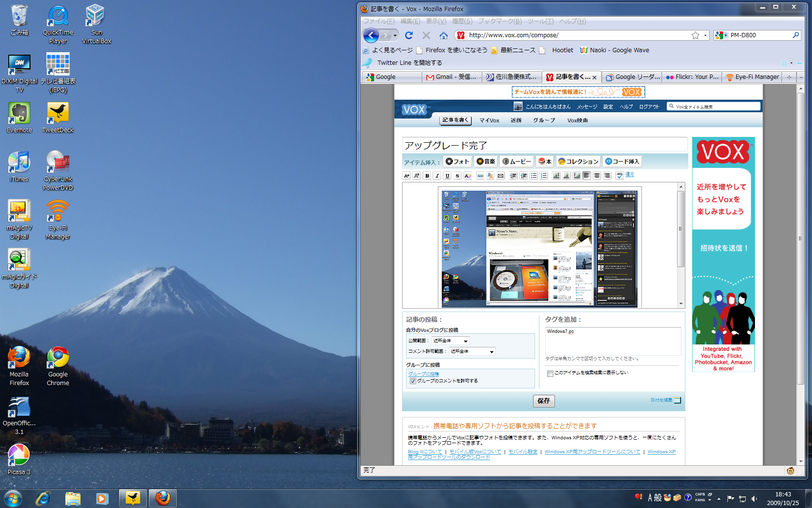Click the bulleted list icon
Image resolution: width=812 pixels, height=508 pixels.
pos(534,176)
